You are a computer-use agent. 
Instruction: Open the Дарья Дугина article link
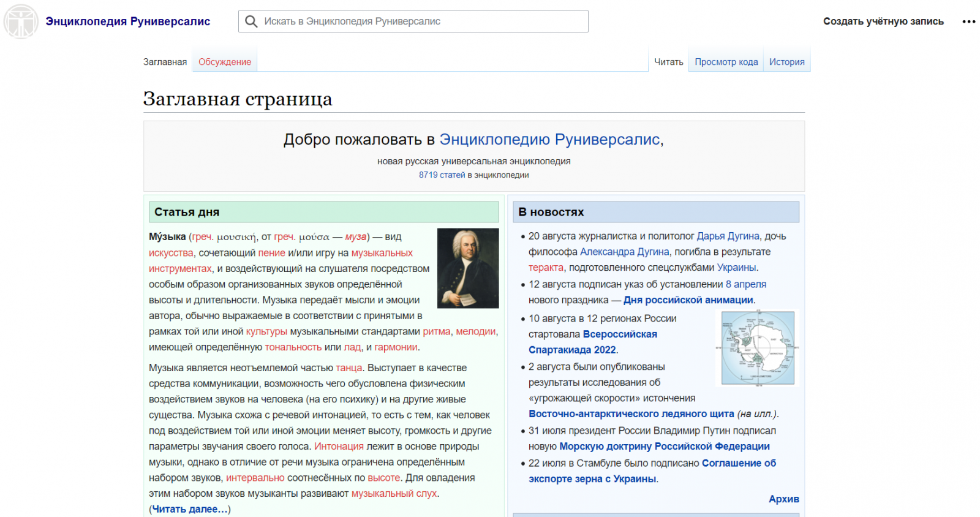[728, 236]
